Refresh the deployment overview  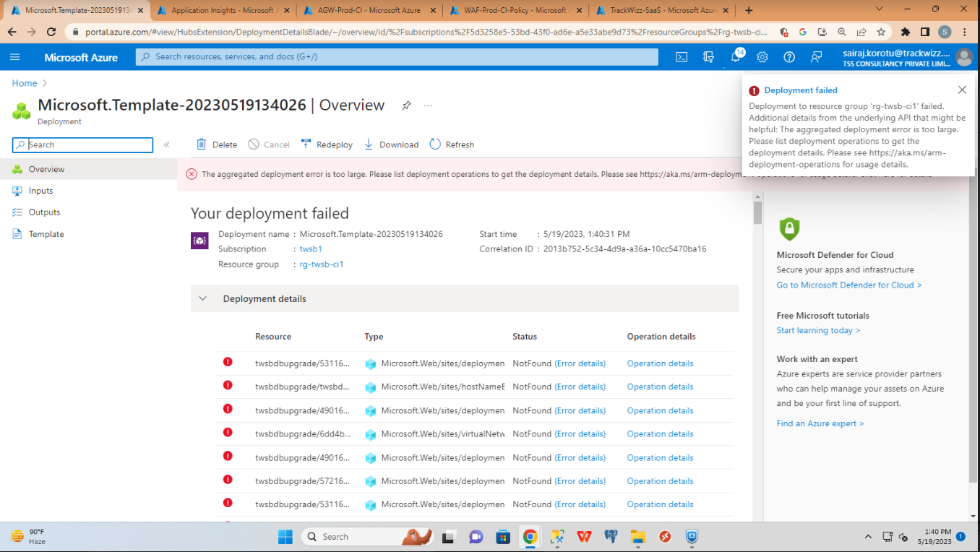(x=452, y=145)
